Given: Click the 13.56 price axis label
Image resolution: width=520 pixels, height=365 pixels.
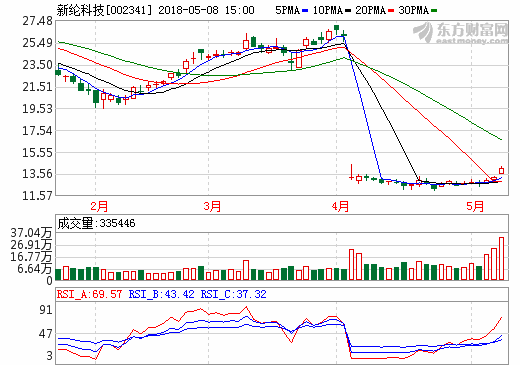Looking at the screenshot, I should coord(37,174).
